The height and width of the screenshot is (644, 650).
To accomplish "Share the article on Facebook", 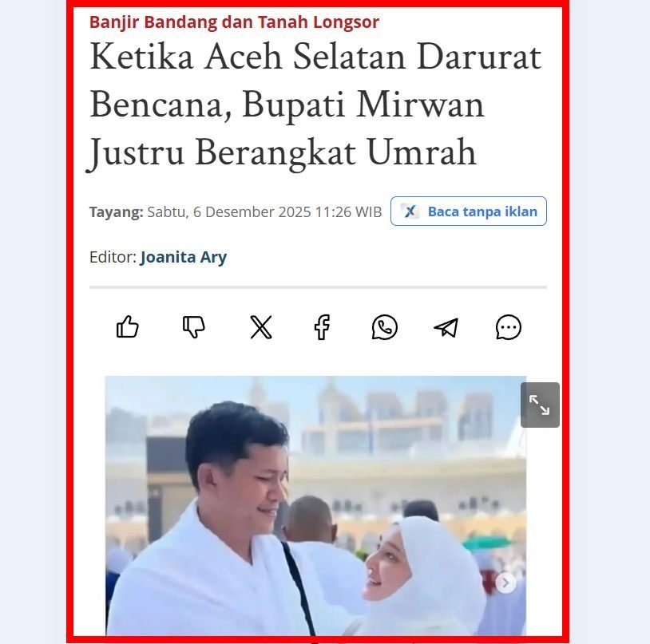I will (322, 327).
